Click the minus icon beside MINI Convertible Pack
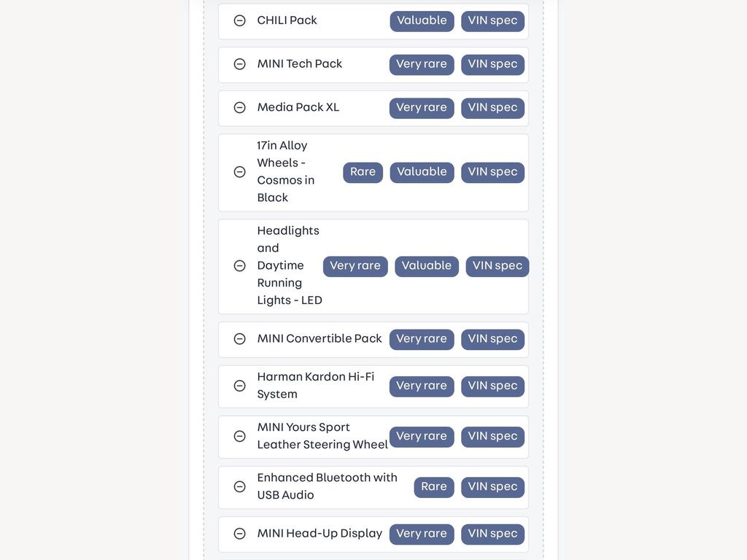 239,338
